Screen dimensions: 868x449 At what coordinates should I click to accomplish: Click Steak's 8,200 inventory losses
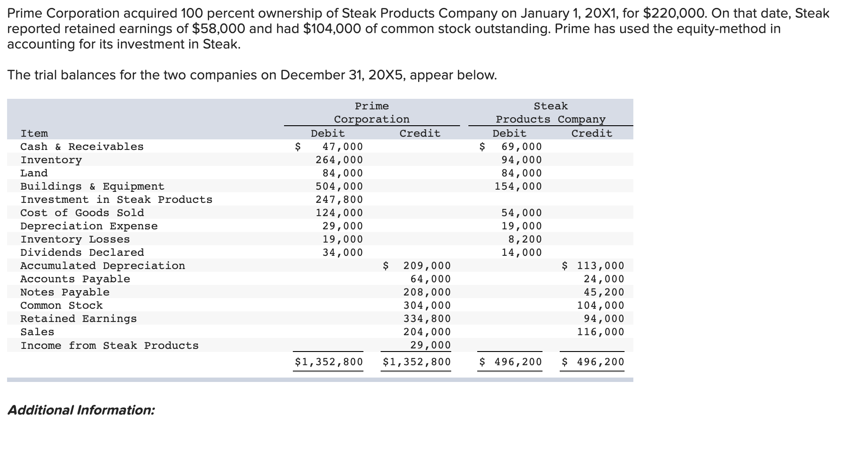[x=525, y=239]
